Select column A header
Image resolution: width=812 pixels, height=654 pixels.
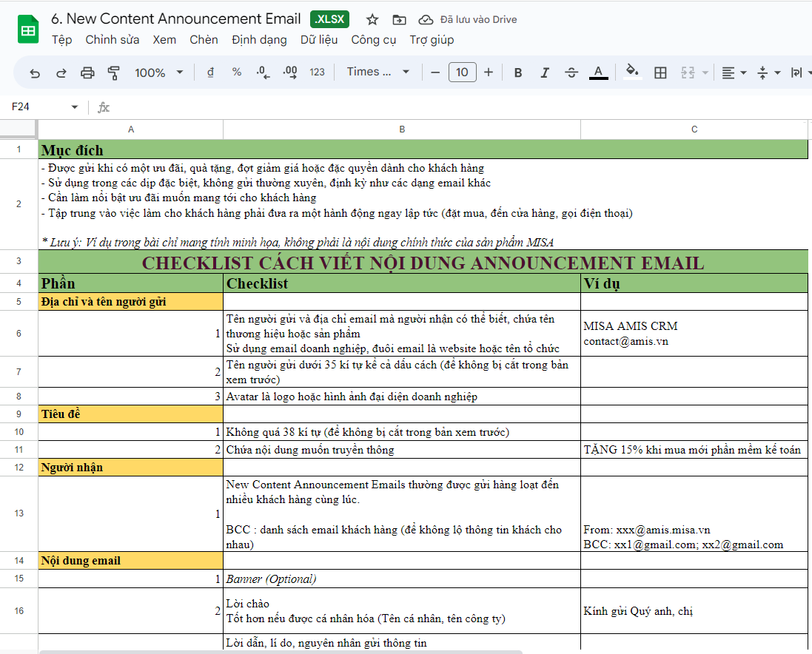[131, 129]
